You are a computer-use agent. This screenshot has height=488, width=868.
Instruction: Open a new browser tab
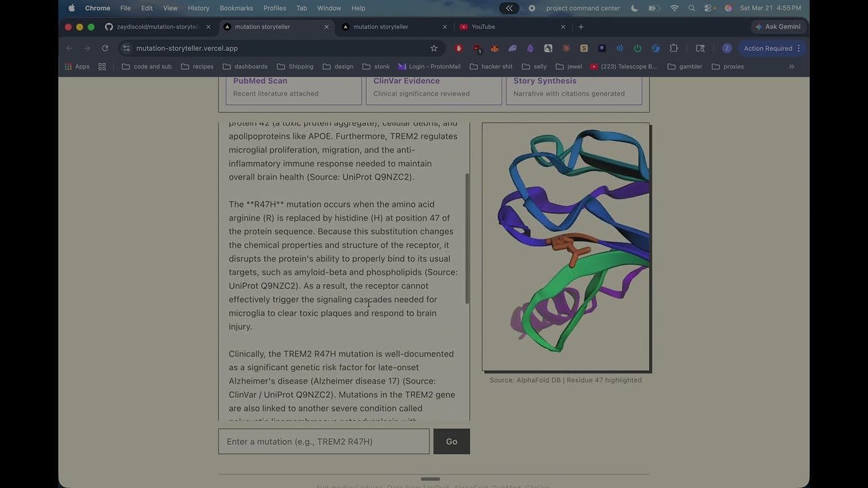(x=581, y=26)
